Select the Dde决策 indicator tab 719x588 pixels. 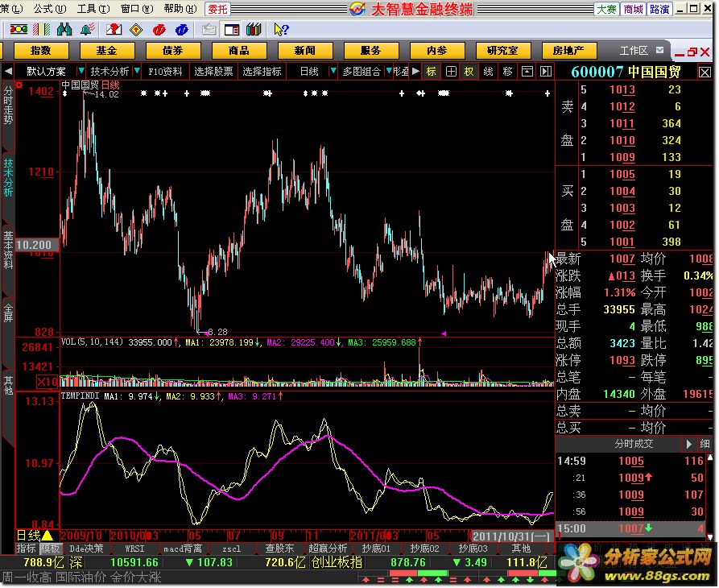coord(87,549)
